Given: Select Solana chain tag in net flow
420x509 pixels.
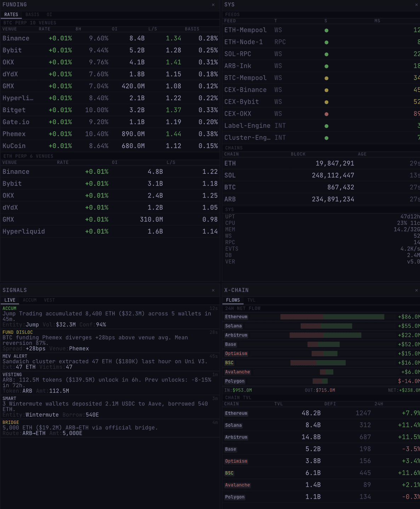Looking at the screenshot, I should click(233, 326).
